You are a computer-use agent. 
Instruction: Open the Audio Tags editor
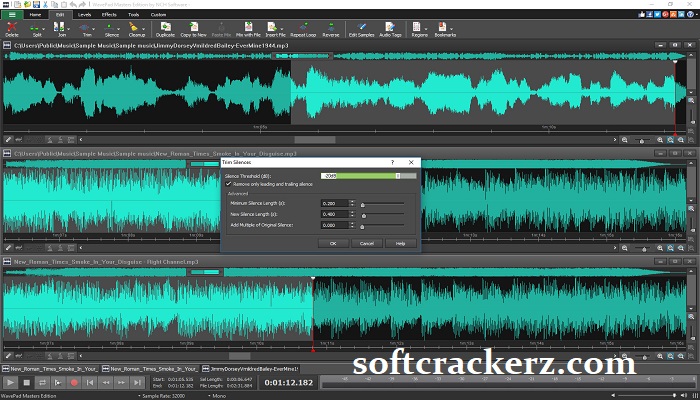pos(390,29)
